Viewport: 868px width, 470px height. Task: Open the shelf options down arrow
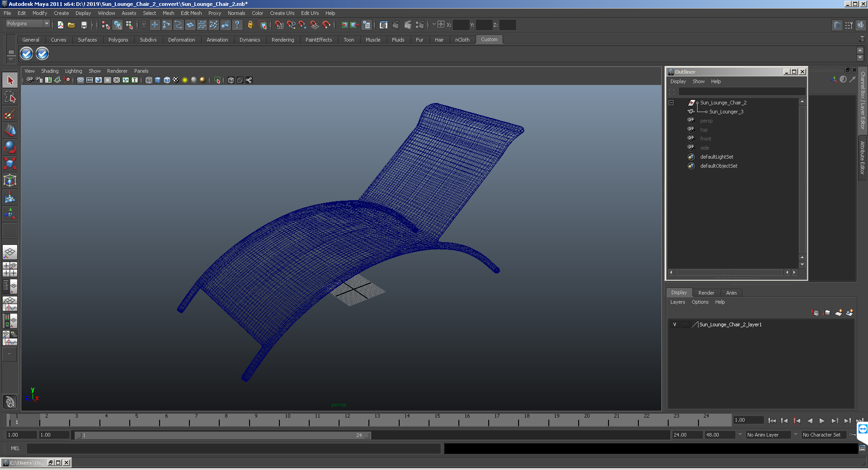click(11, 59)
